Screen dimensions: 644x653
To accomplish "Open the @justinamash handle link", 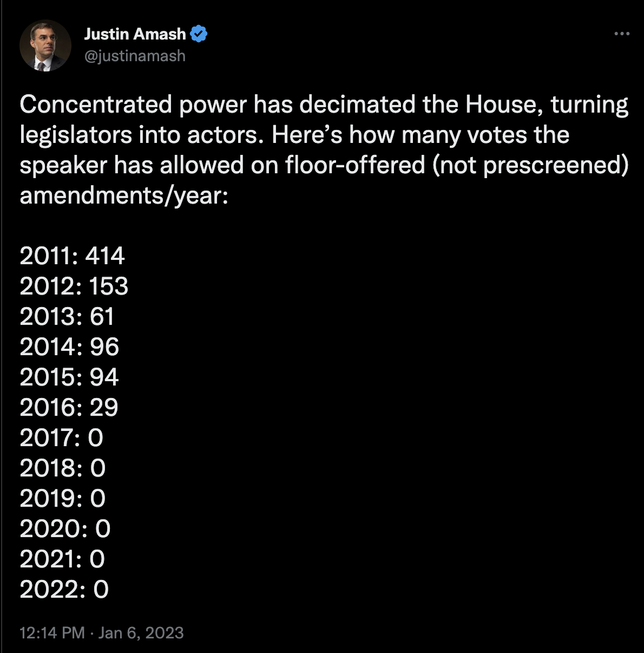I will (x=135, y=56).
